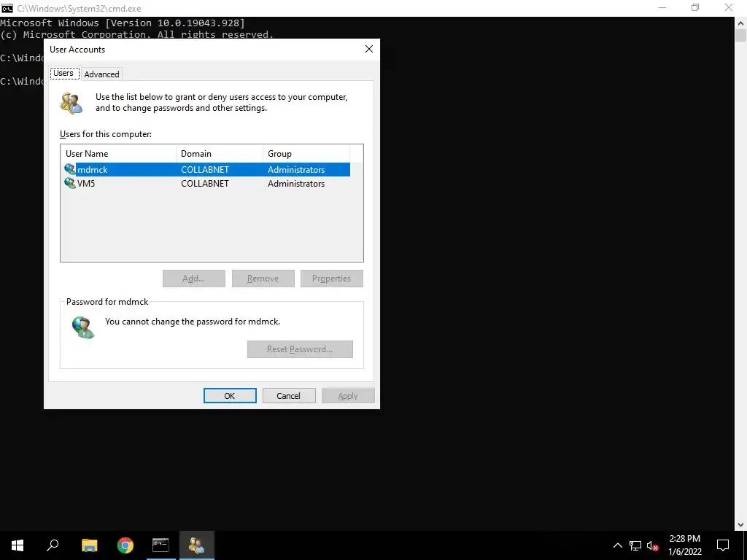Select the mdmck user name text
The image size is (747, 560).
click(92, 169)
